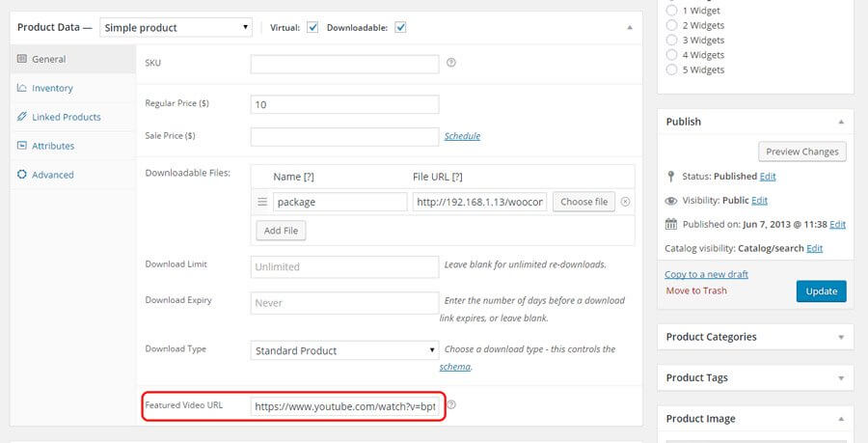The width and height of the screenshot is (868, 443).
Task: Expand the Product Categories panel
Action: (840, 338)
